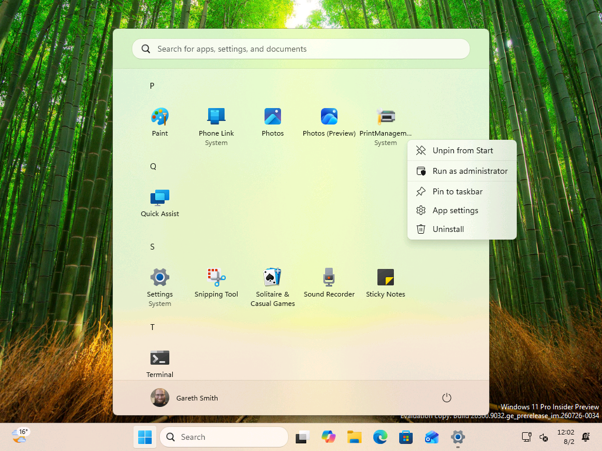The width and height of the screenshot is (602, 451).
Task: Open the Paint app
Action: 160,122
